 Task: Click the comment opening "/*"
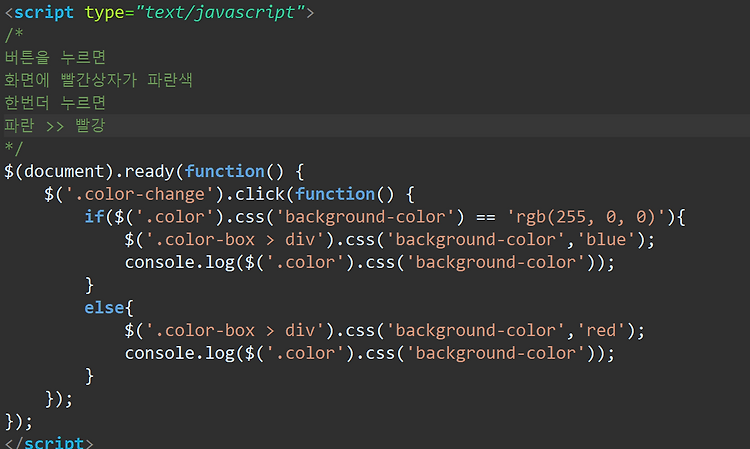point(13,35)
